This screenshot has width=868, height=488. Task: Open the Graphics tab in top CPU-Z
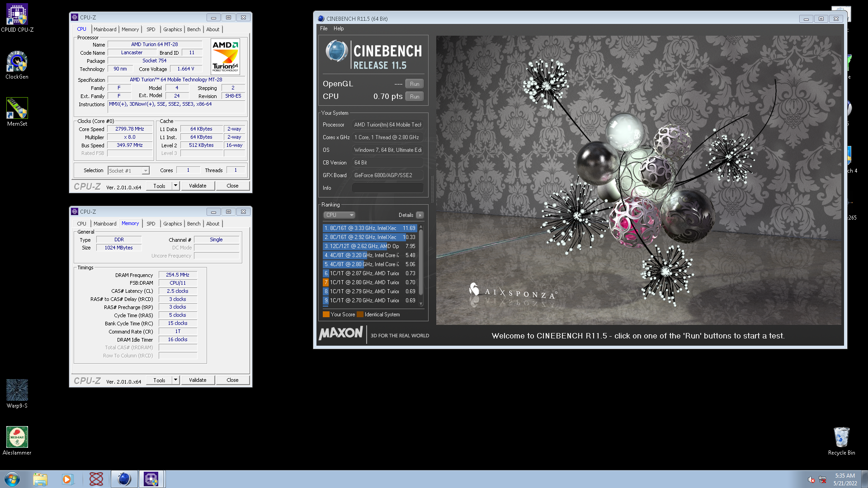pos(172,29)
